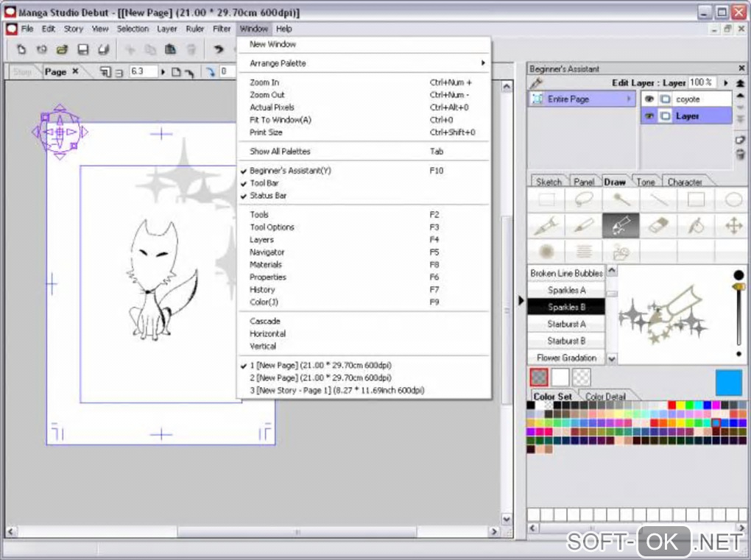Open the File menu
Screen dimensions: 751x560
(27, 29)
